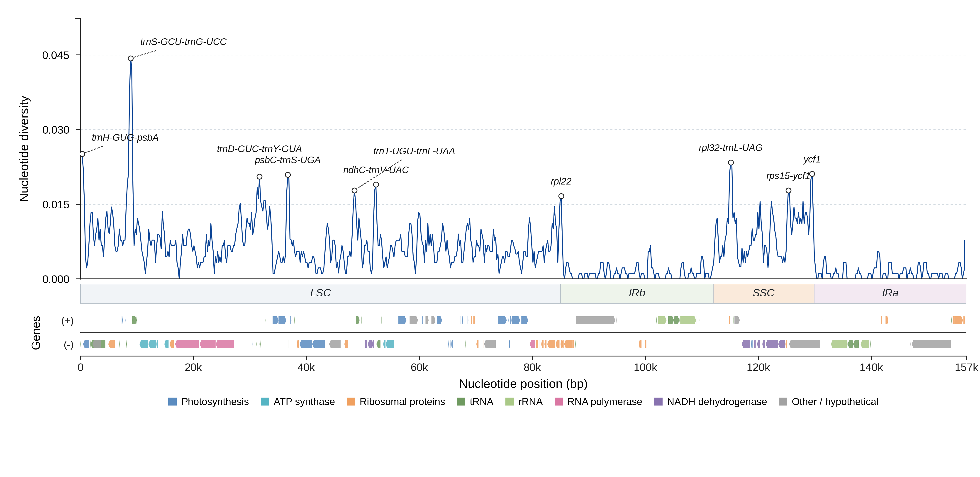Click the 60k x-axis tick label

click(x=419, y=368)
